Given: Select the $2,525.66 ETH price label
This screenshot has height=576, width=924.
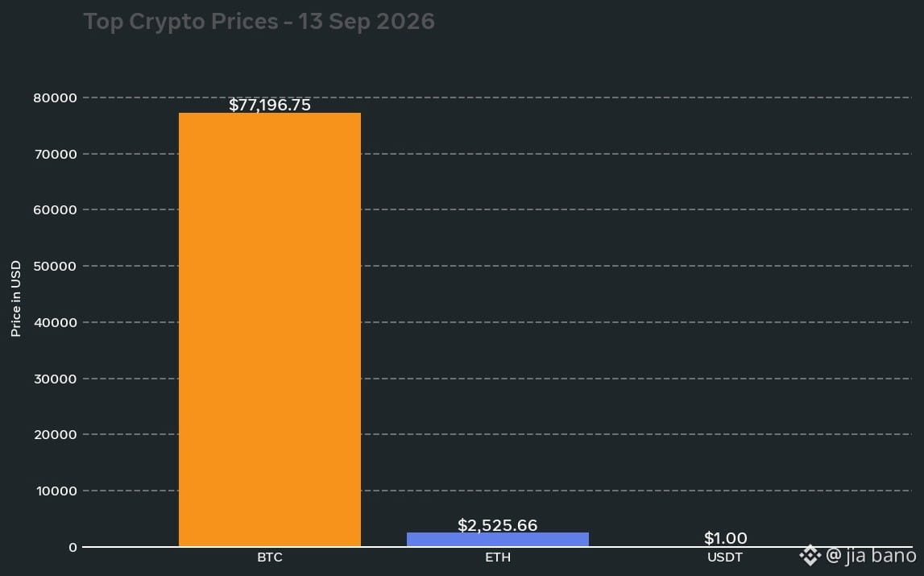Looking at the screenshot, I should pyautogui.click(x=497, y=525).
